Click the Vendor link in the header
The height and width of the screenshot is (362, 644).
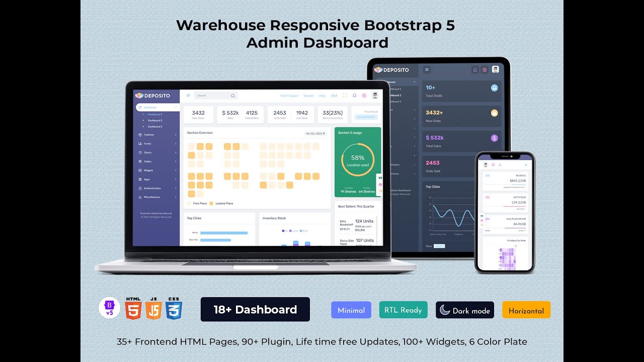pos(308,96)
